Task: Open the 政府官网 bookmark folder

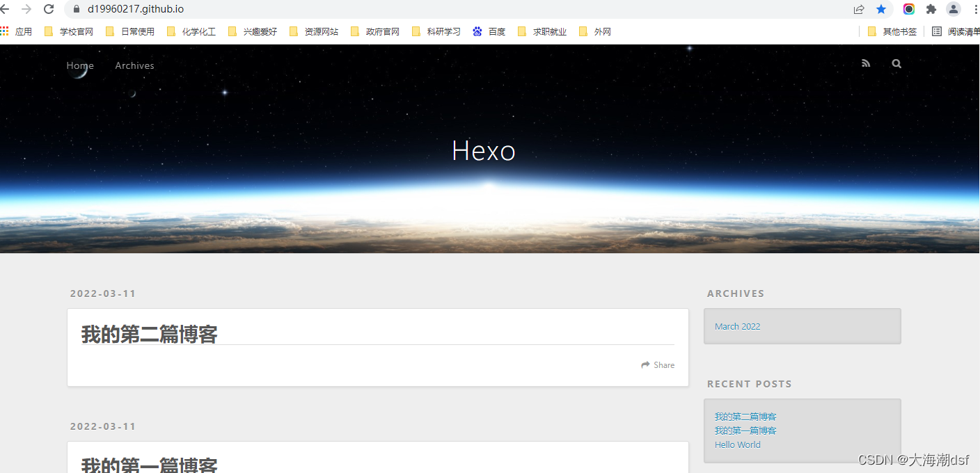Action: (x=374, y=31)
